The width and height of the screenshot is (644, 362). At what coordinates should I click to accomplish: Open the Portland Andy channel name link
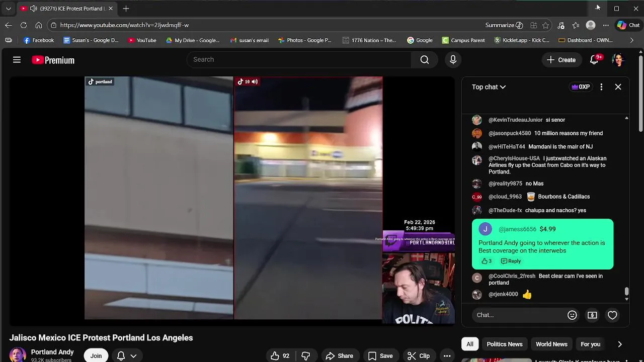(52, 352)
